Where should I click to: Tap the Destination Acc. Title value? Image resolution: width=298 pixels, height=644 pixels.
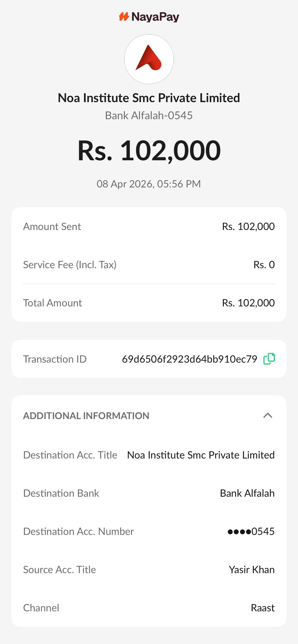click(201, 455)
